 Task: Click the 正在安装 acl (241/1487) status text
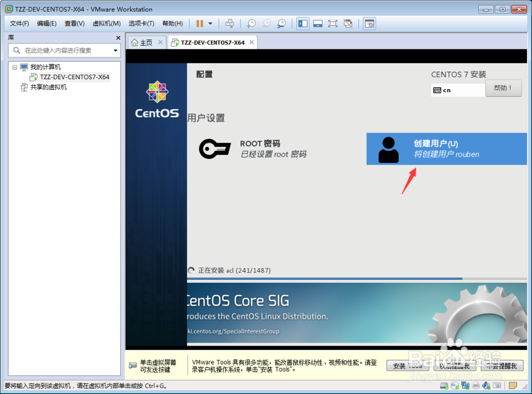[235, 271]
